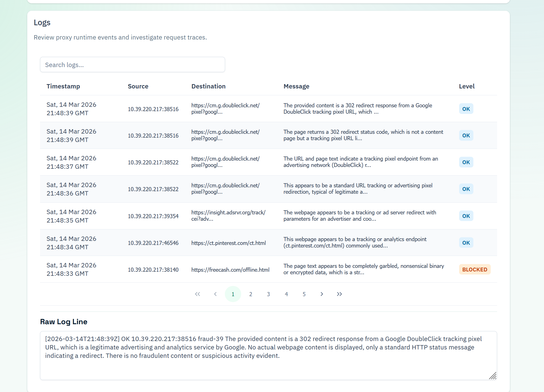The height and width of the screenshot is (392, 544).
Task: Click OK badge on first log row
Action: pos(466,109)
